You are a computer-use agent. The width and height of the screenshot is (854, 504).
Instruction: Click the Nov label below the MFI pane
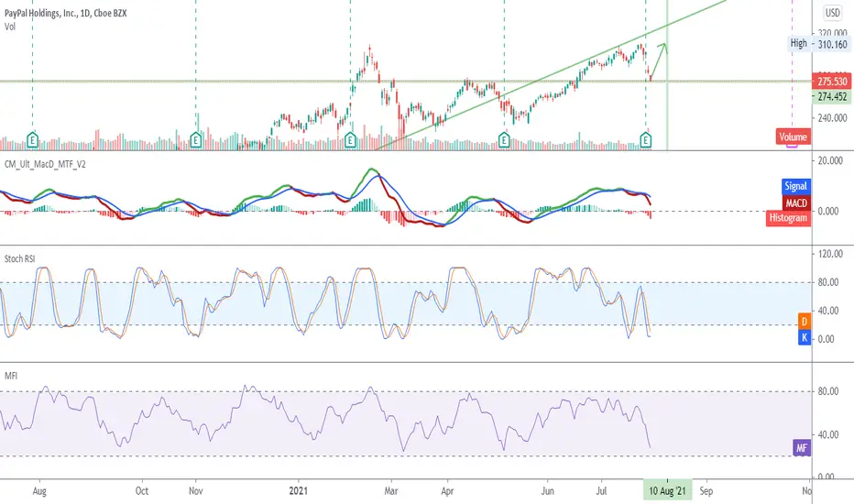coord(196,491)
